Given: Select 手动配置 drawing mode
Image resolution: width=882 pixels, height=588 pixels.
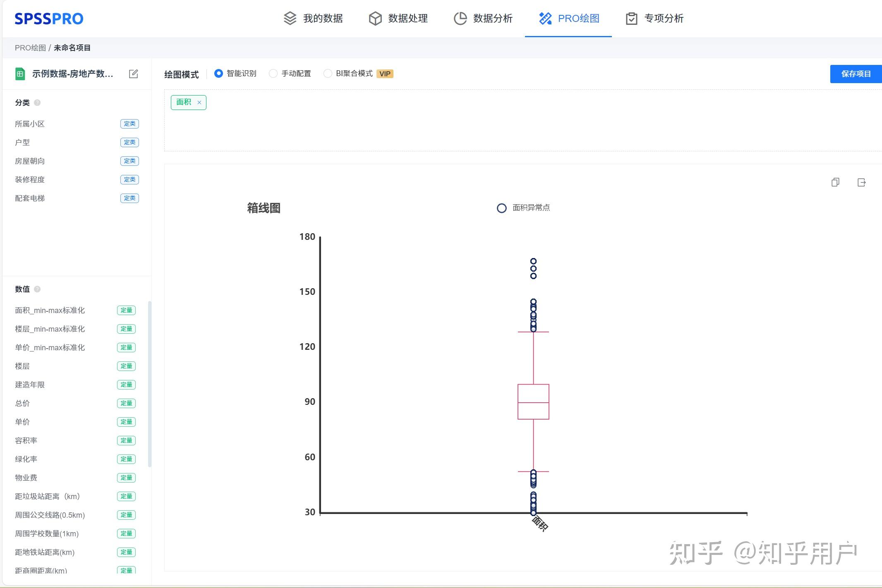Looking at the screenshot, I should click(273, 74).
